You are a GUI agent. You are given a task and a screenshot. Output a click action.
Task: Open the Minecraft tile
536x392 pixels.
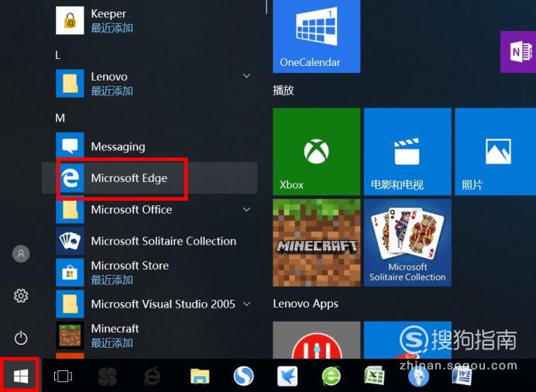click(x=316, y=242)
